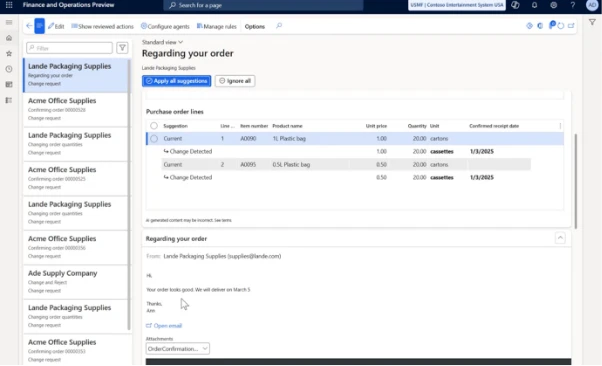
Task: Open the Settings gear in header
Action: click(553, 5)
